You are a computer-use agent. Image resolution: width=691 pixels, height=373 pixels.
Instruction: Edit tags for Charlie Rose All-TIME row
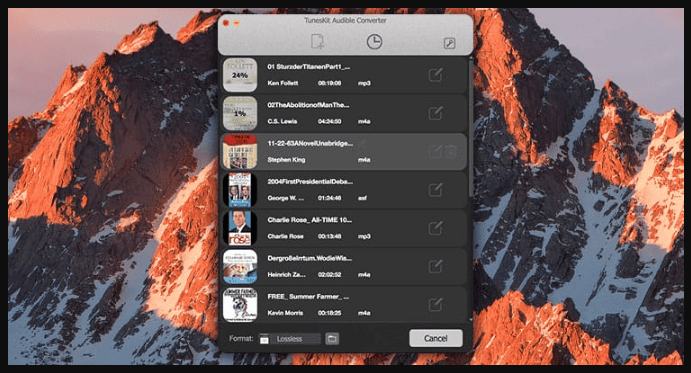[x=435, y=228]
